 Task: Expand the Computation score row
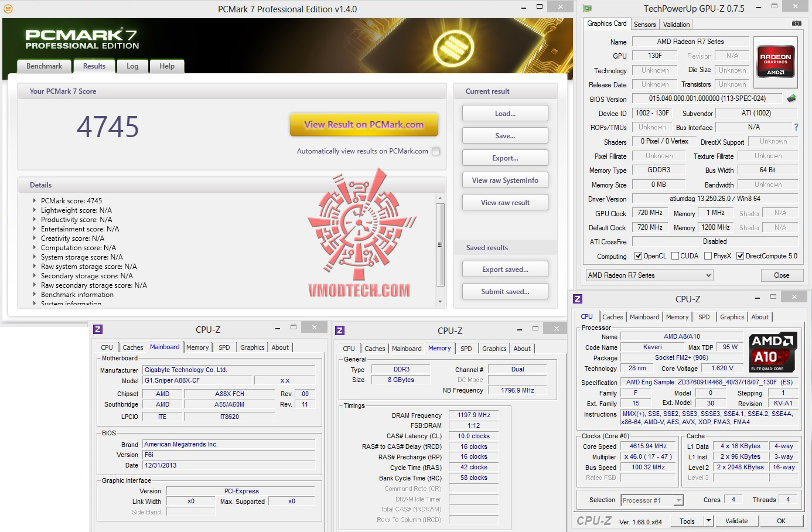pyautogui.click(x=35, y=247)
